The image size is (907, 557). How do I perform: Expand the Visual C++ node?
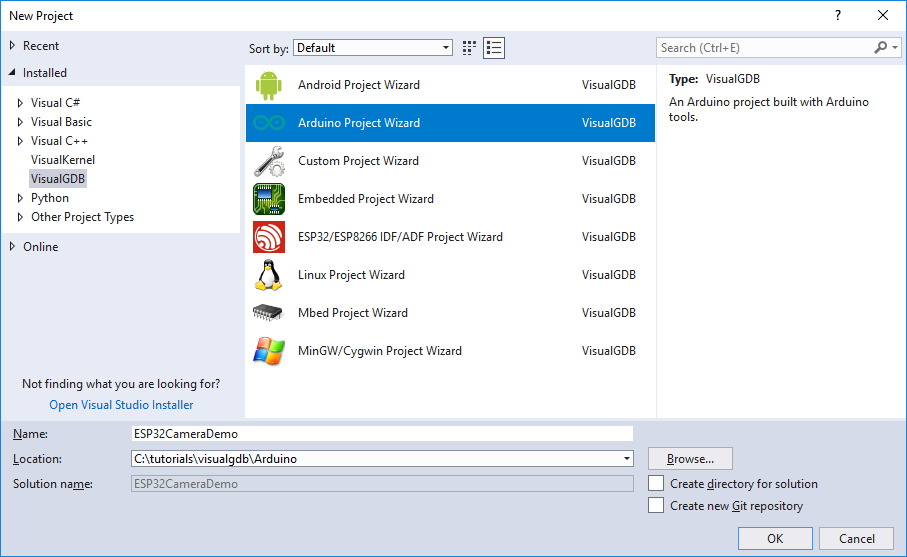[20, 141]
